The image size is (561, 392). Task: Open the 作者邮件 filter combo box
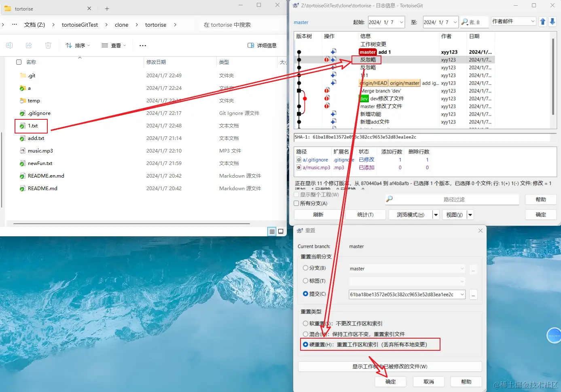pyautogui.click(x=513, y=21)
